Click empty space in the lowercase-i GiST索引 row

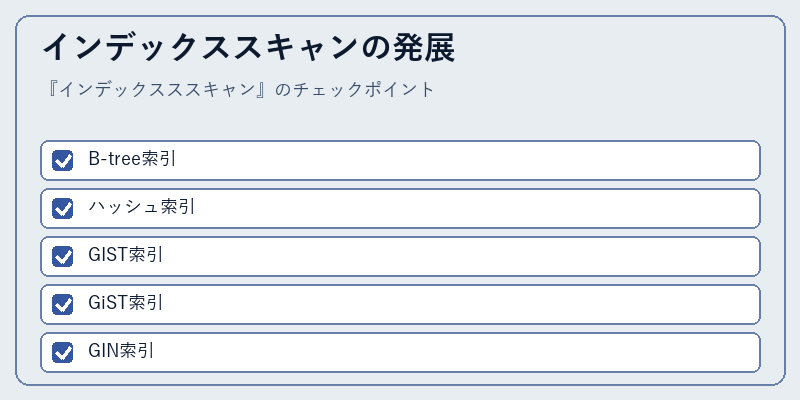[x=459, y=304]
